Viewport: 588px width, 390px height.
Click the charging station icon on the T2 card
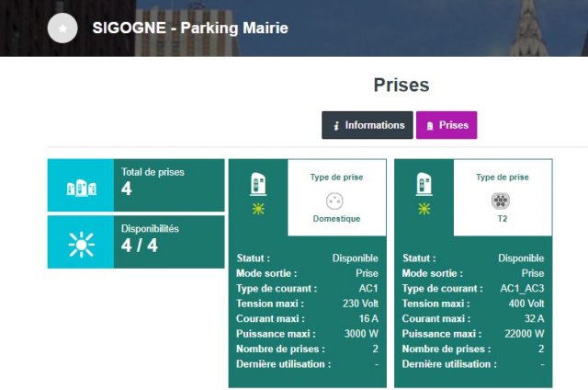(424, 184)
